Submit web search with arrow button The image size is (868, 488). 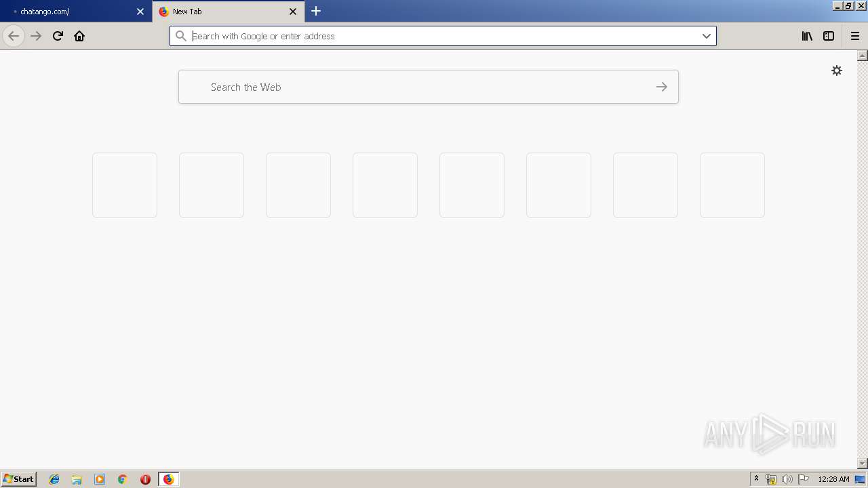coord(662,87)
